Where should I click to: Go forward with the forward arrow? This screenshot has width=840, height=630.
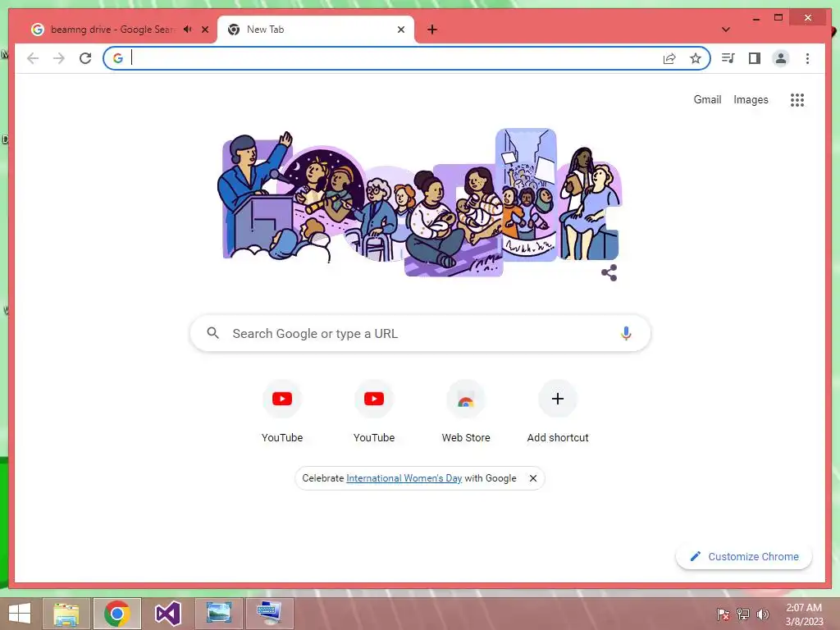tap(59, 58)
